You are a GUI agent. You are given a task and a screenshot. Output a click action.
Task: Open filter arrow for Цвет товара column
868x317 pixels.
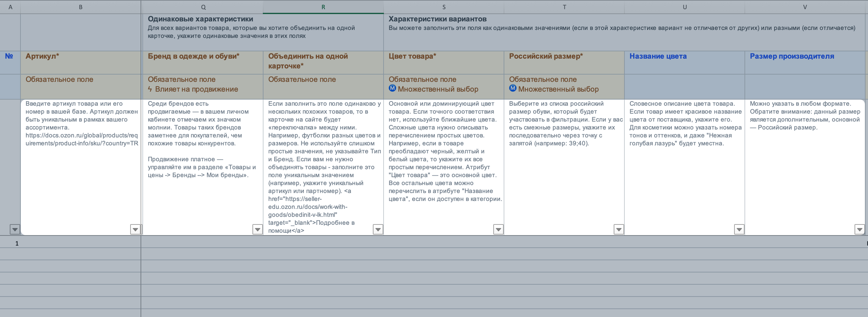point(498,230)
